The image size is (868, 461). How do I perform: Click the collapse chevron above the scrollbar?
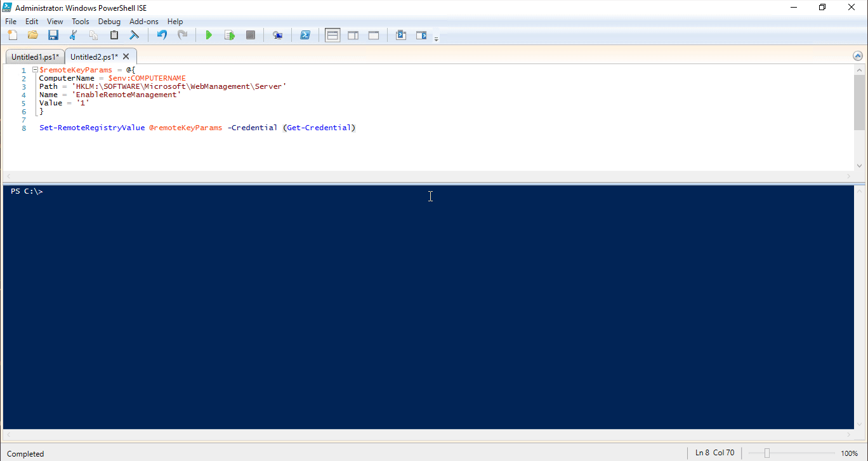point(858,56)
